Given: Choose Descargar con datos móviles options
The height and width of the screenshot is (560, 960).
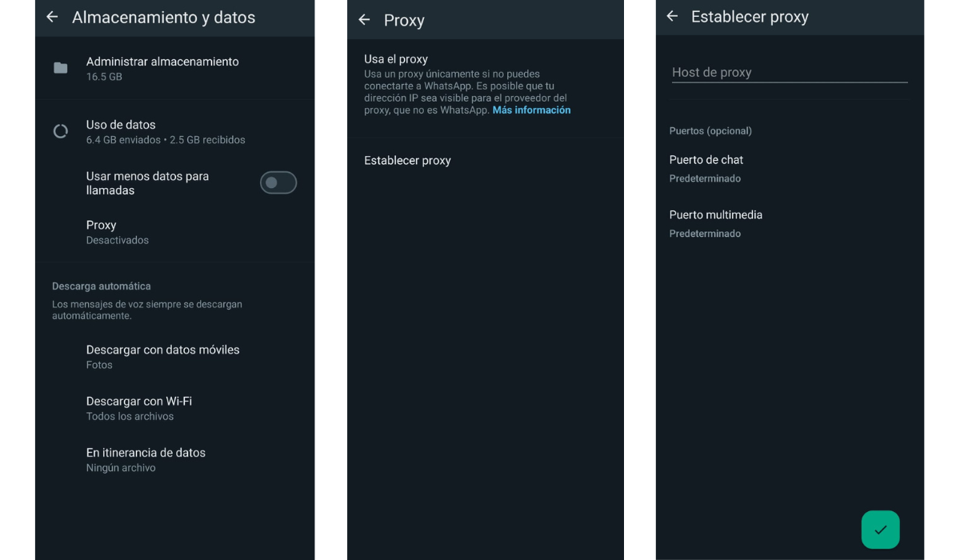Looking at the screenshot, I should (162, 357).
